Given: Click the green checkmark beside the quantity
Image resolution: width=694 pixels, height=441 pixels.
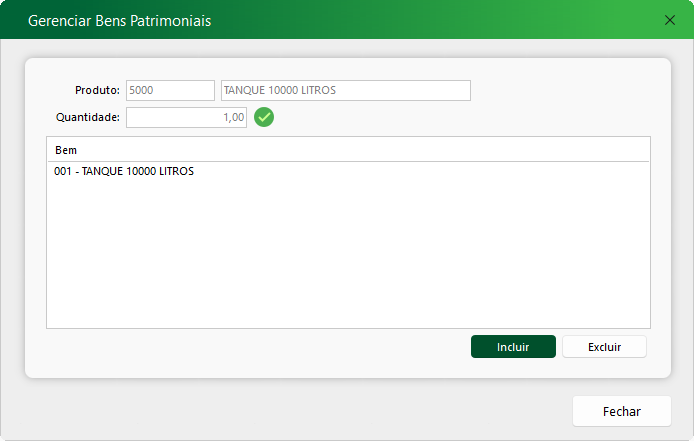Looking at the screenshot, I should [264, 118].
